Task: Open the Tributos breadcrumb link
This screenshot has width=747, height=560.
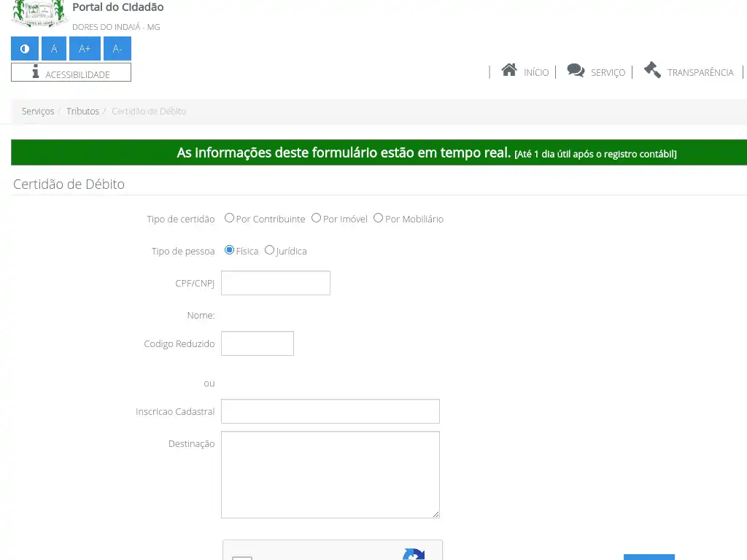Action: [82, 112]
